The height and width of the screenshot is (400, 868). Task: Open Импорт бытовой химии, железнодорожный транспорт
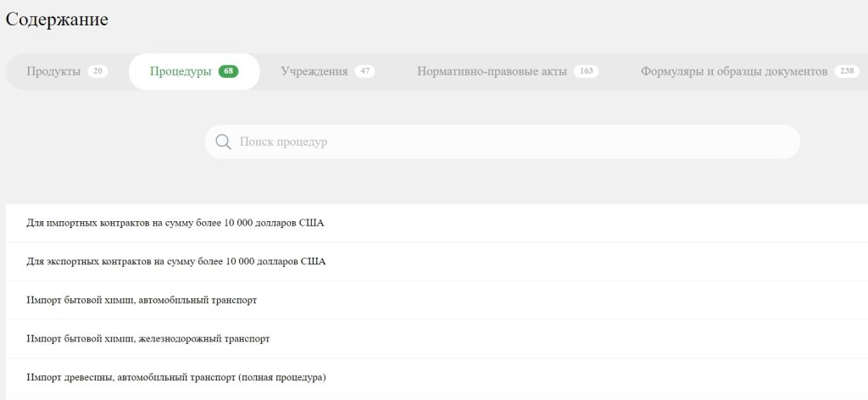pos(437,339)
